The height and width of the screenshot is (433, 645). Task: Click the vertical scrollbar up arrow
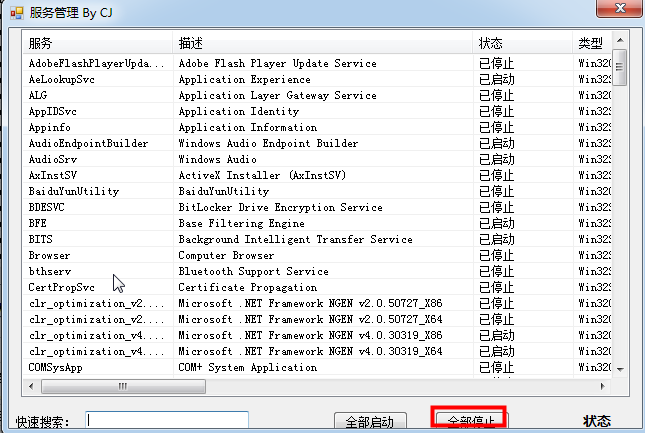click(620, 40)
